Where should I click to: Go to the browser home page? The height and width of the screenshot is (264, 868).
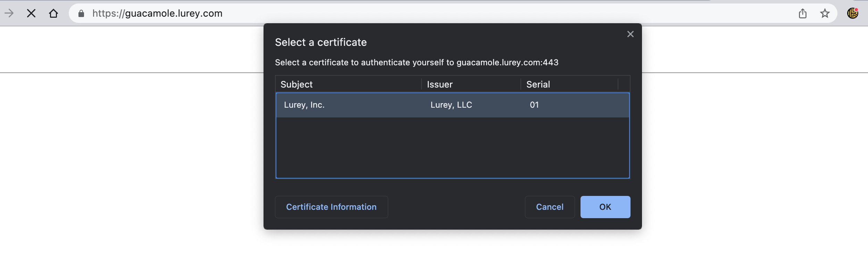[x=53, y=14]
